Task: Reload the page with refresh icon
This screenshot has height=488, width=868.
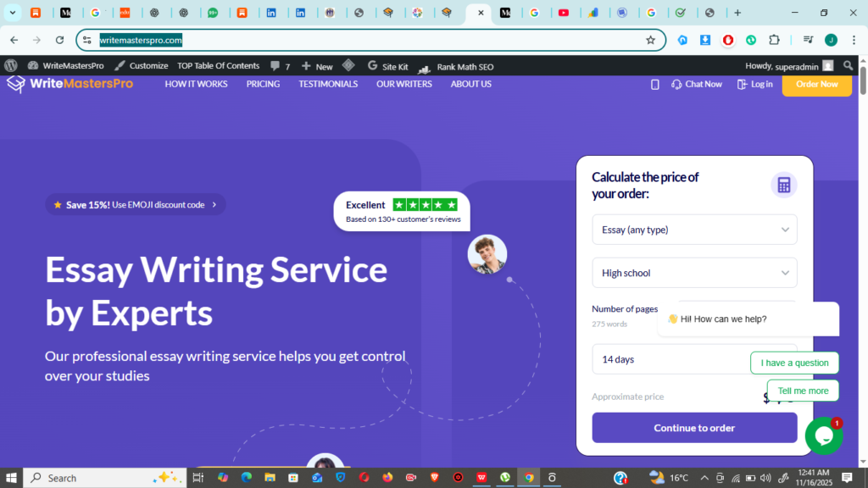Action: point(59,40)
